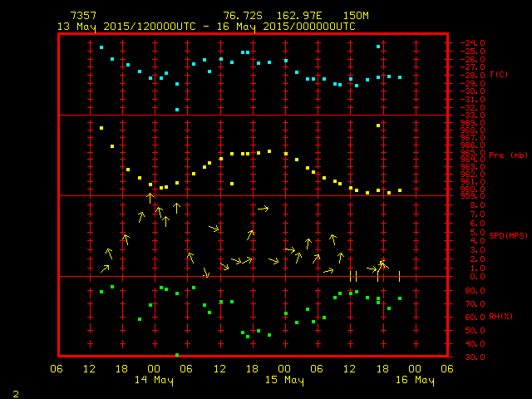Click the date range title text
The width and height of the screenshot is (532, 399).
coord(206,27)
